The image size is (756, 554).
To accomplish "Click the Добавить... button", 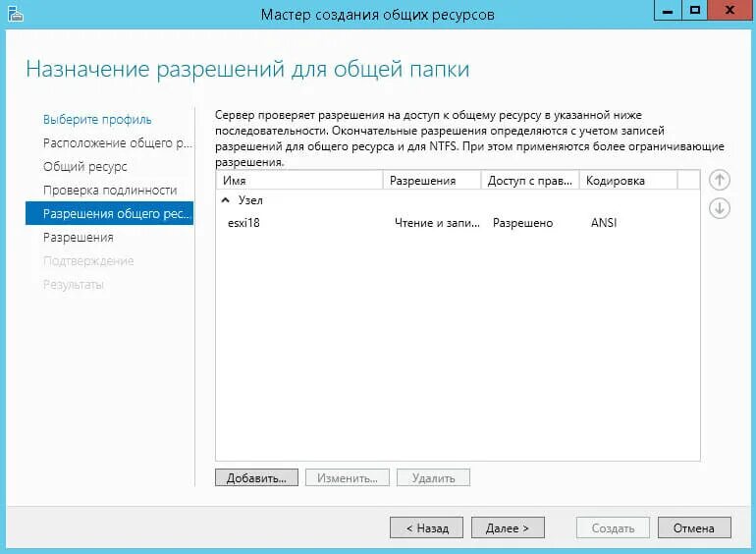I will [256, 477].
